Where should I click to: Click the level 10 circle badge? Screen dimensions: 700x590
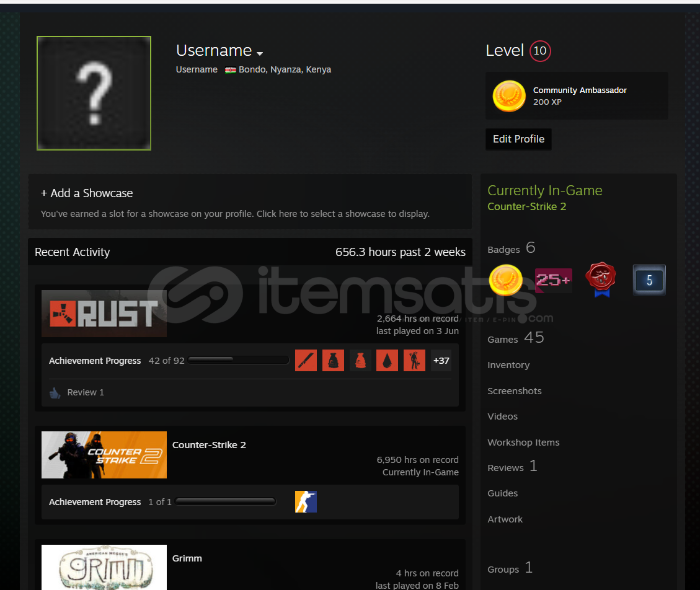[540, 51]
